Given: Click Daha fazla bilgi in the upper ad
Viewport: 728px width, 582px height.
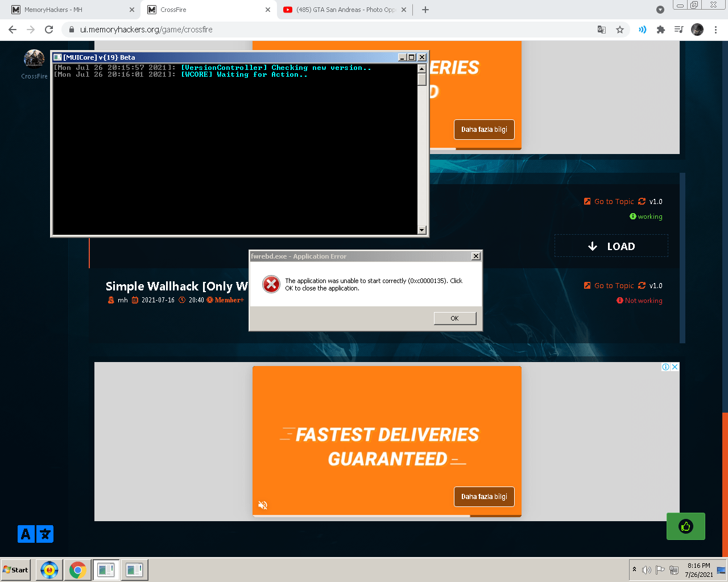Looking at the screenshot, I should point(484,130).
